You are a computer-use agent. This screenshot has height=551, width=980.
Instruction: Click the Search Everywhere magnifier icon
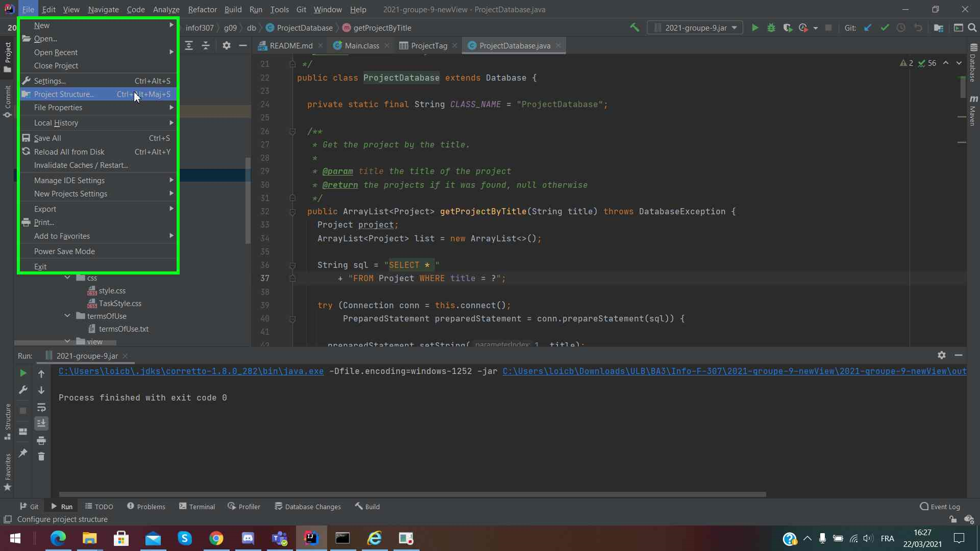coord(972,28)
